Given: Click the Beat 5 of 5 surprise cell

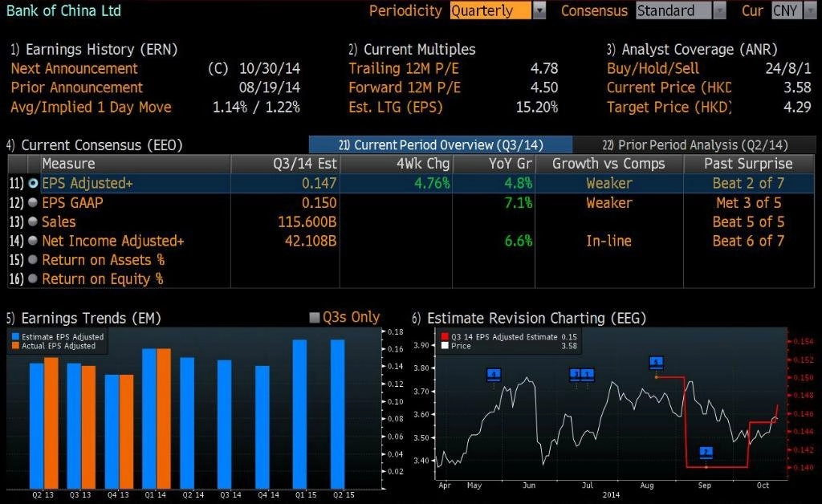Looking at the screenshot, I should coord(748,222).
